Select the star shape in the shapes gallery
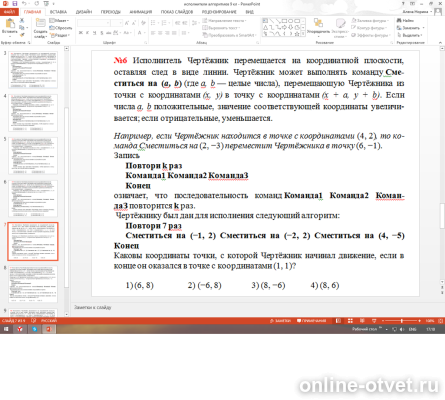The width and height of the screenshot is (445, 400). pyautogui.click(x=297, y=34)
